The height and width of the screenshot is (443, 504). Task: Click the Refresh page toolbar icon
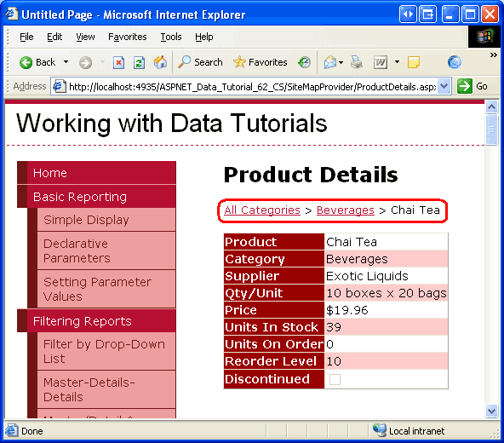coord(139,62)
